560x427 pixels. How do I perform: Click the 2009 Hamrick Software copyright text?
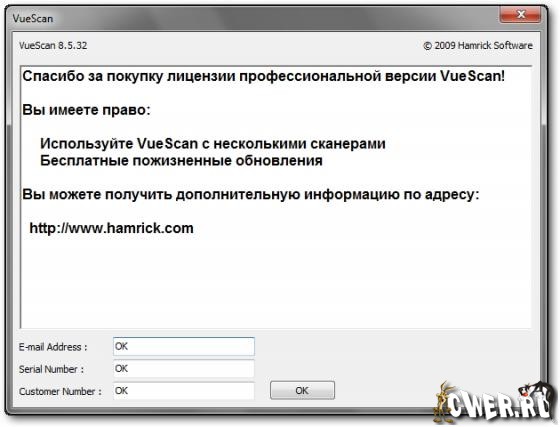(x=478, y=45)
